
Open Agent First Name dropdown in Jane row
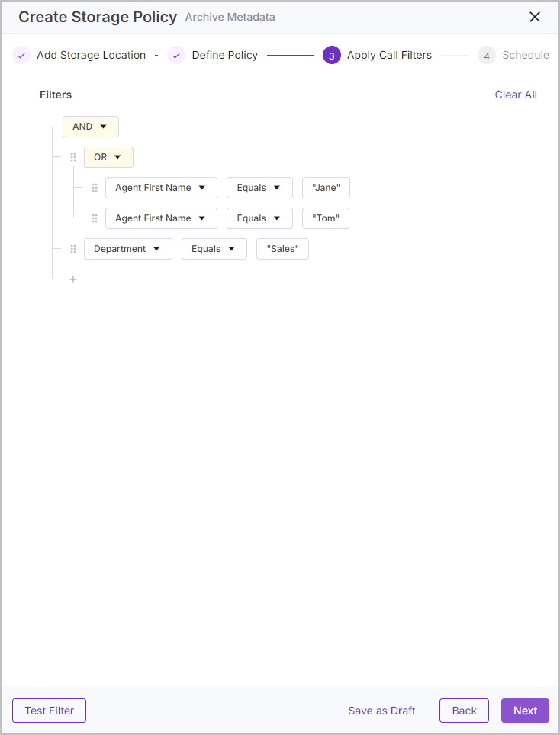(161, 188)
